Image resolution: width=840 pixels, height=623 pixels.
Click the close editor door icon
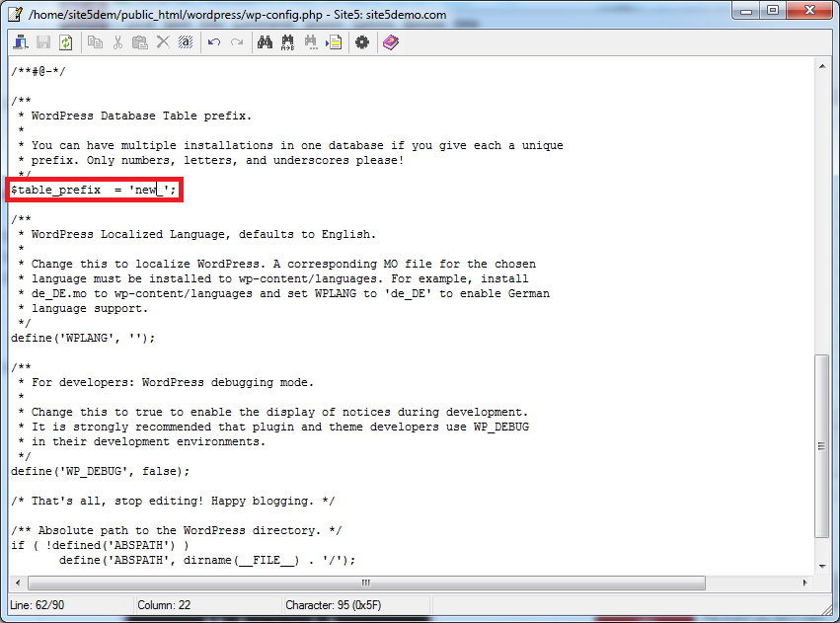point(21,42)
